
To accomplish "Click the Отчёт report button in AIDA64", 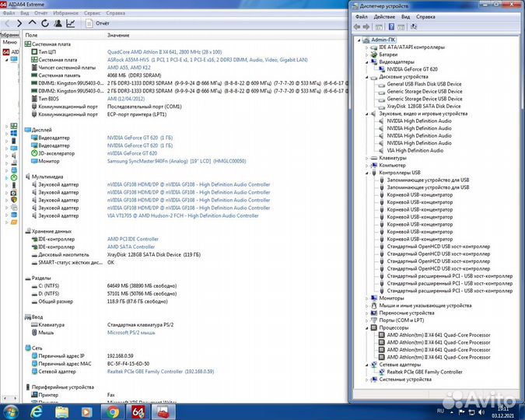I will click(x=97, y=23).
